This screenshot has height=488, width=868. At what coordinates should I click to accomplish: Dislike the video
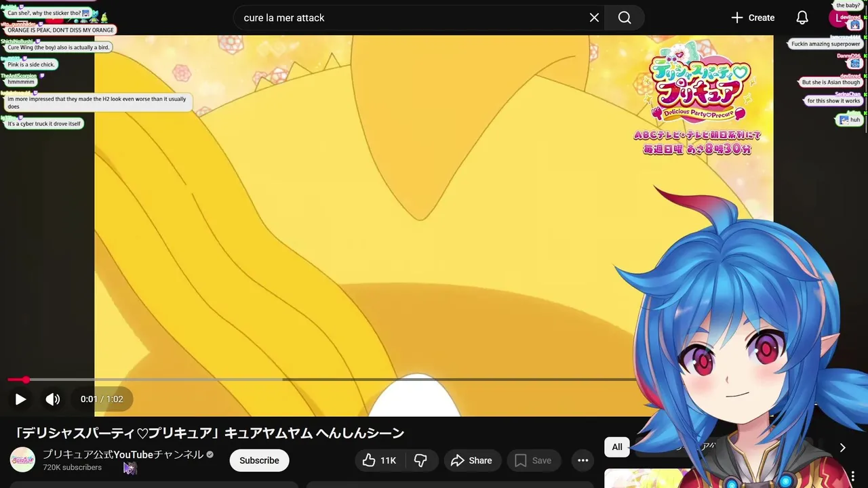click(421, 460)
